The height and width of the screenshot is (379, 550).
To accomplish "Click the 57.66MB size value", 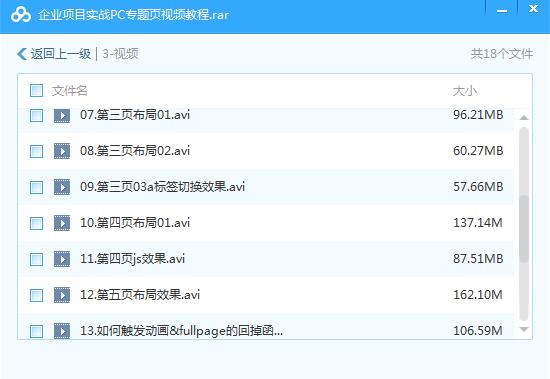I will coord(478,187).
